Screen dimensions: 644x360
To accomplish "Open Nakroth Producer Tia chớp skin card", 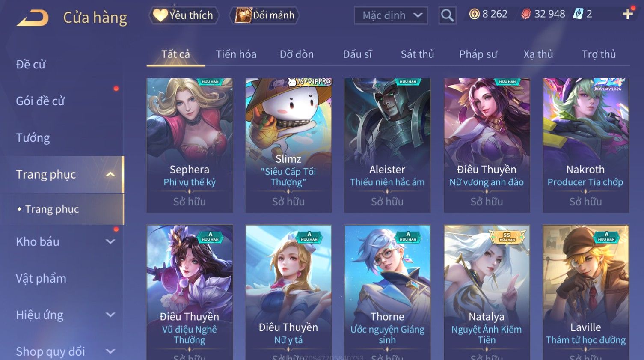I will [x=585, y=145].
